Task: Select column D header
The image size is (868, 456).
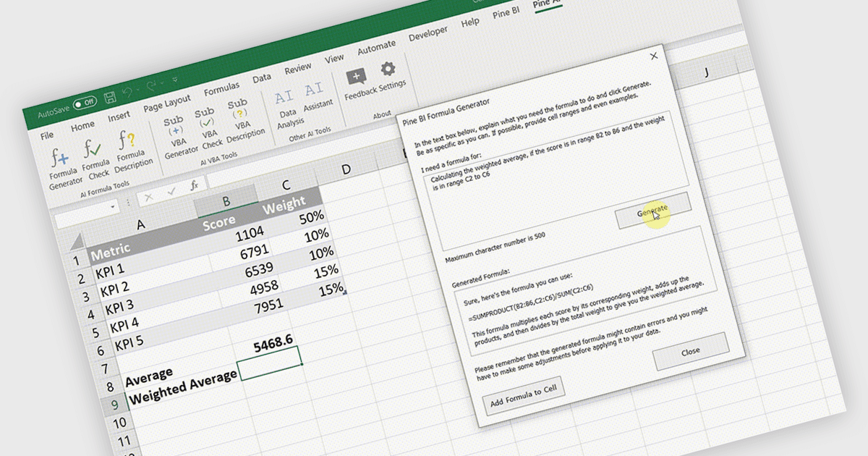Action: coord(346,169)
